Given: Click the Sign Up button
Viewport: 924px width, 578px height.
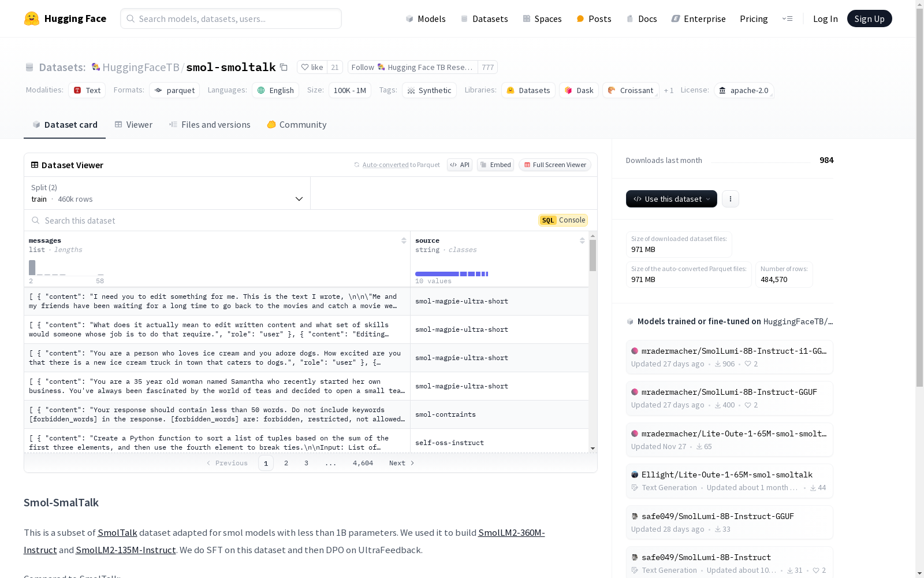Looking at the screenshot, I should [869, 18].
